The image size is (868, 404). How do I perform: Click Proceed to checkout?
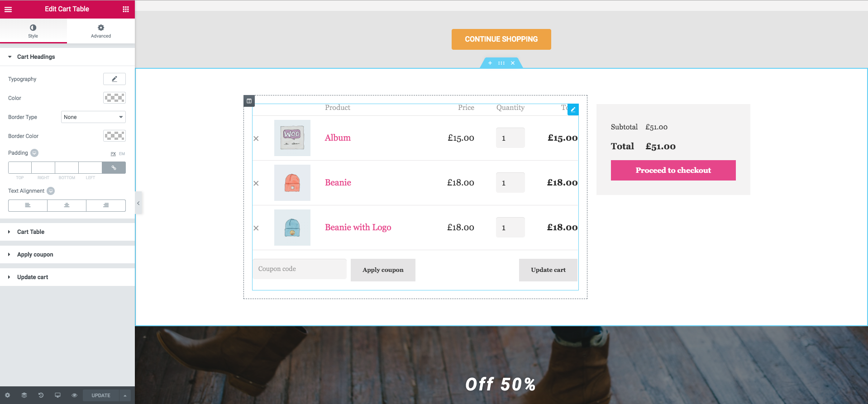click(x=673, y=171)
